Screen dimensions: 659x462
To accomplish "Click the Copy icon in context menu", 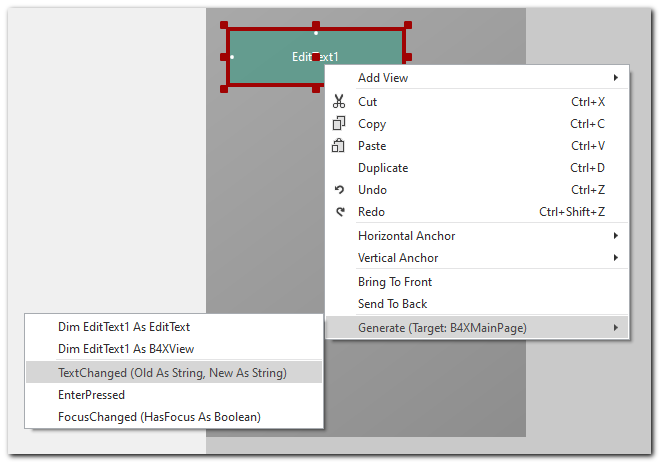I will tap(339, 124).
